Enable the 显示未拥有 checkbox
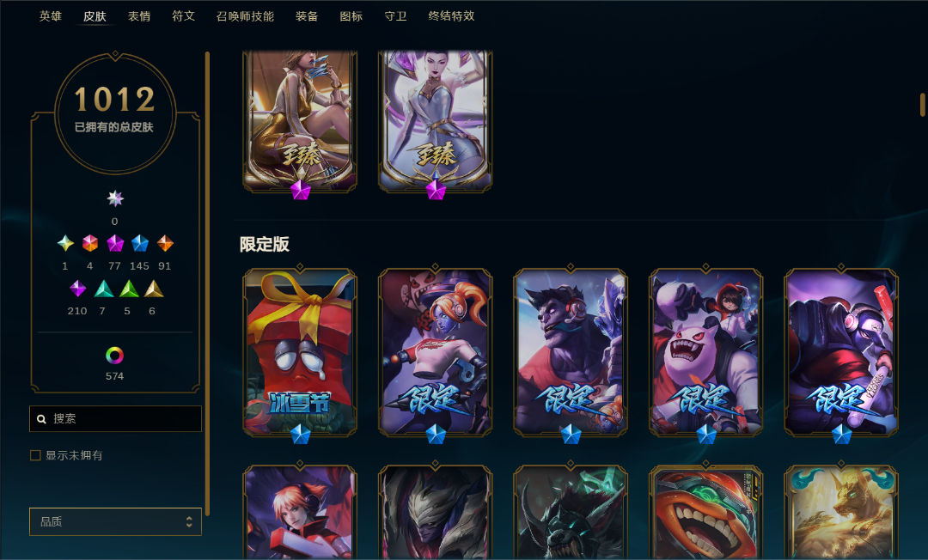Screen dimensions: 928x560 click(x=35, y=455)
